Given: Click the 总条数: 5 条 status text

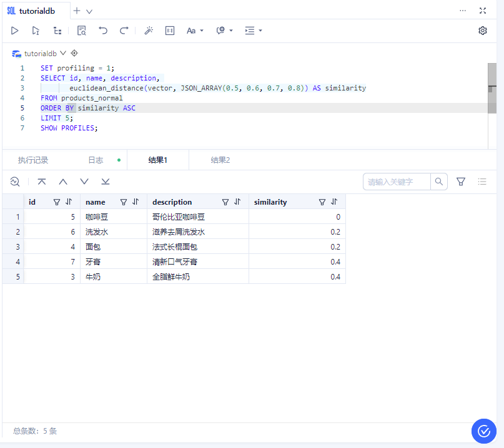Looking at the screenshot, I should 35,431.
